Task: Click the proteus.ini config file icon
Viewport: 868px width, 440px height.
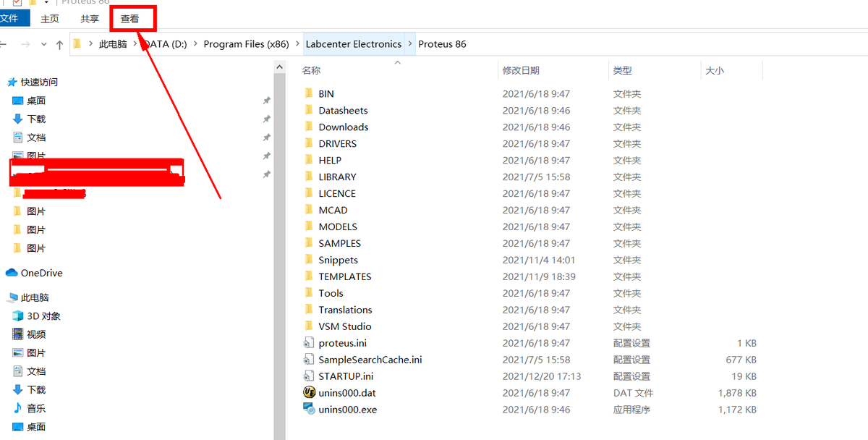Action: tap(310, 344)
